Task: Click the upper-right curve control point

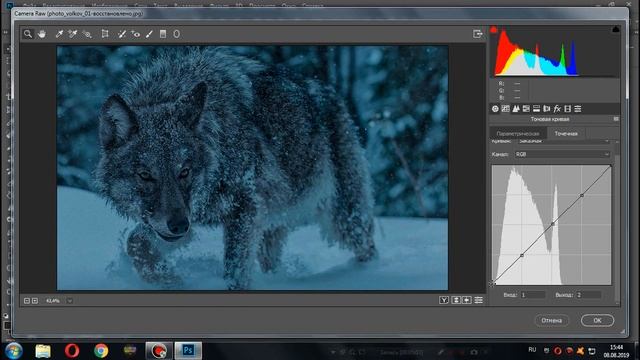Action: (x=582, y=196)
